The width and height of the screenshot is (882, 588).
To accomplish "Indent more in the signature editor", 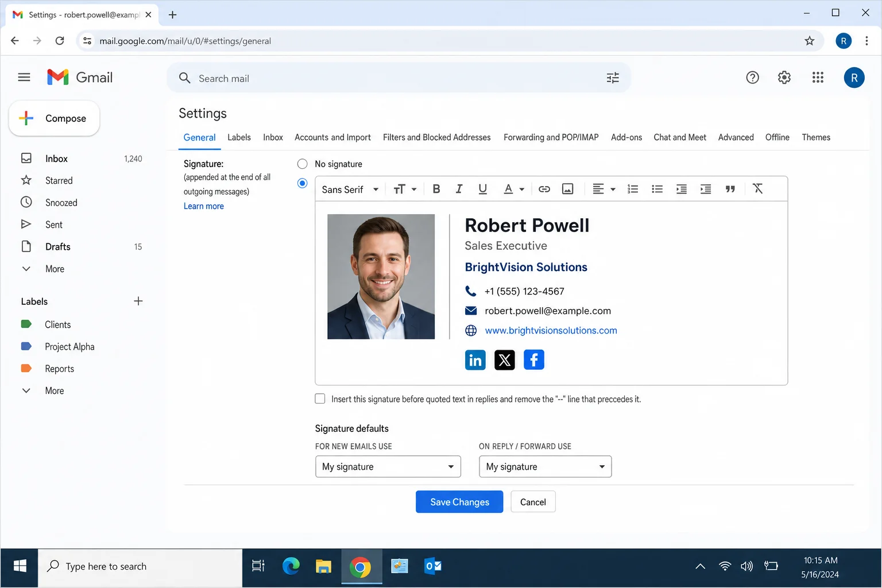I will point(706,189).
